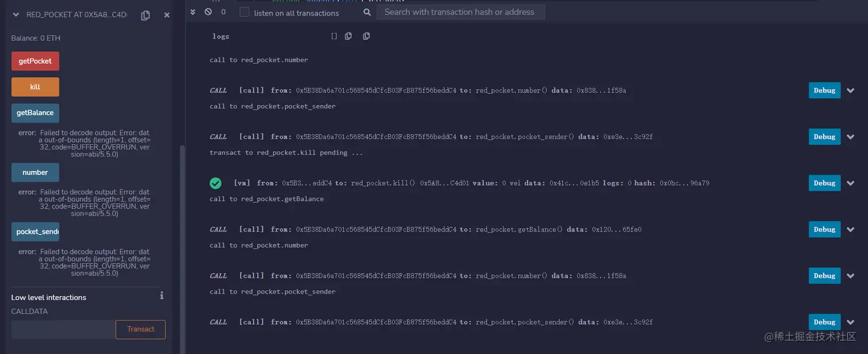Expand the getBalance() call details

(851, 229)
